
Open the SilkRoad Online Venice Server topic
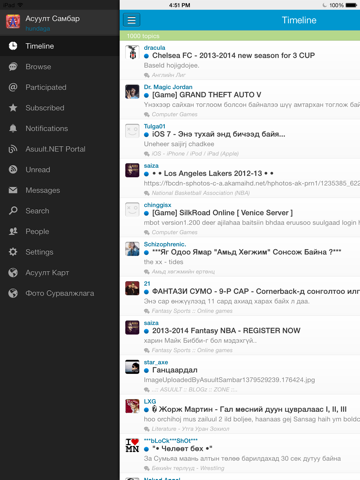click(x=222, y=213)
